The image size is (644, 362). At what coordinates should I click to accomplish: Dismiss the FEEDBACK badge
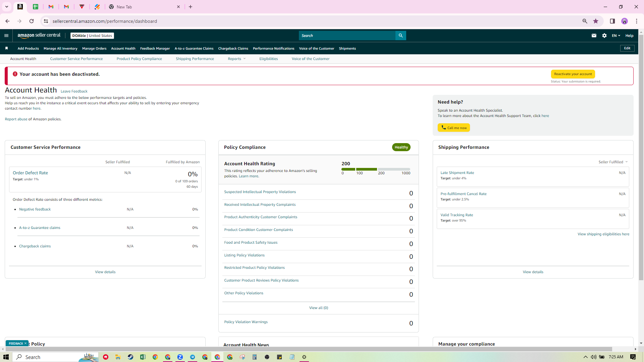[25, 343]
